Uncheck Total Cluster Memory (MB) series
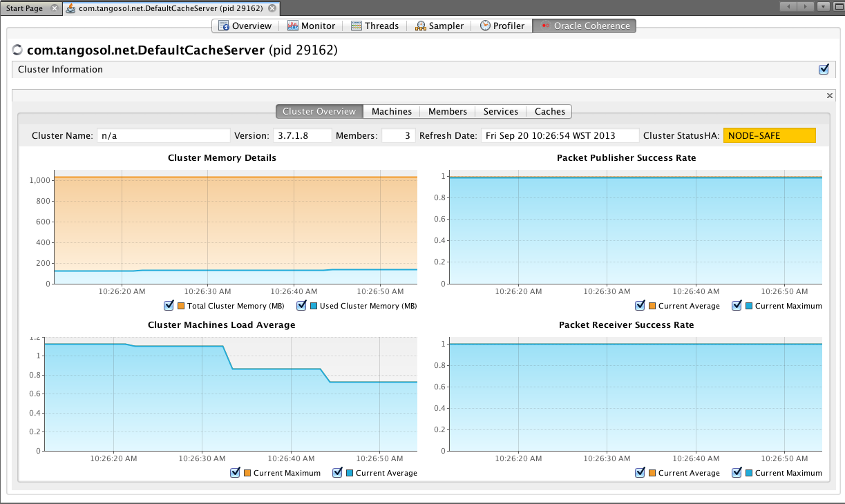 point(169,306)
